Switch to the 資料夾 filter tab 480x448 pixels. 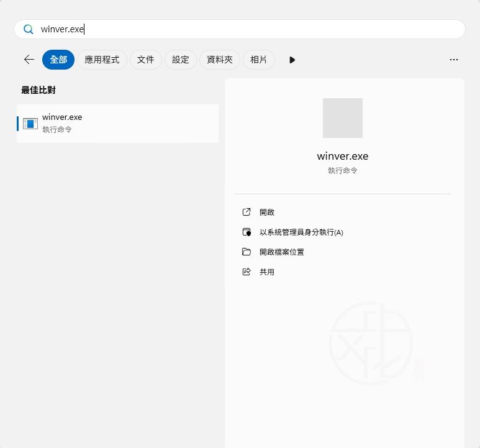[x=219, y=60]
